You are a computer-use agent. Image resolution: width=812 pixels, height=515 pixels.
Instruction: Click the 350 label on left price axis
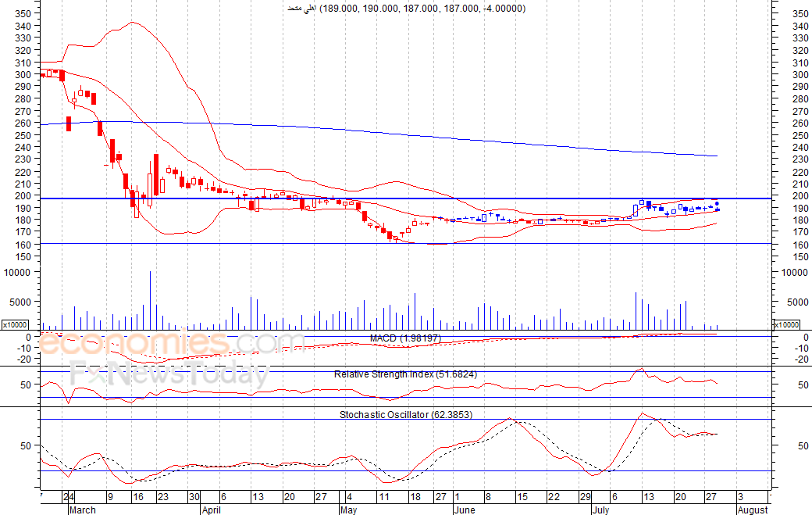click(x=23, y=14)
